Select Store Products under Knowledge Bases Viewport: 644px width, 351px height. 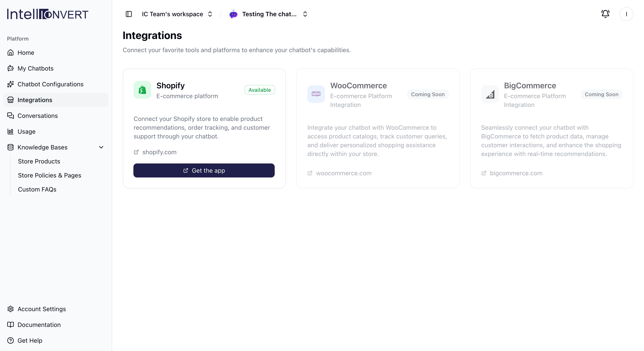pos(39,161)
